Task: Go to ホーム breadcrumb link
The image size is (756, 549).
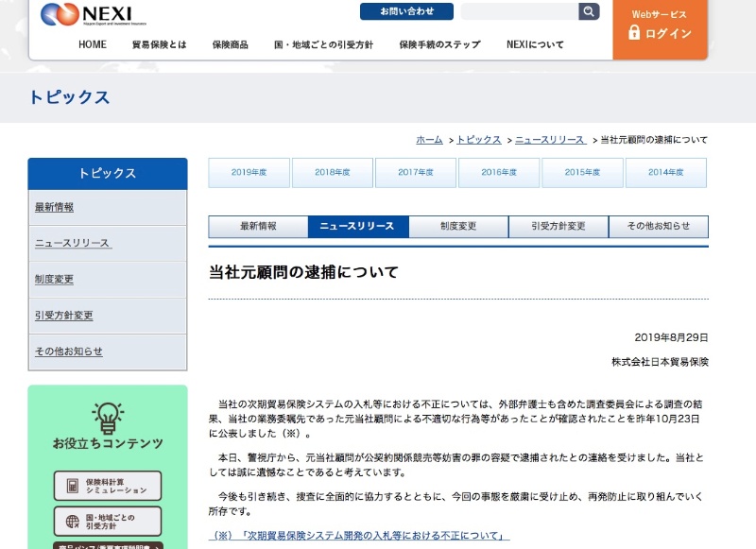Action: (x=429, y=140)
